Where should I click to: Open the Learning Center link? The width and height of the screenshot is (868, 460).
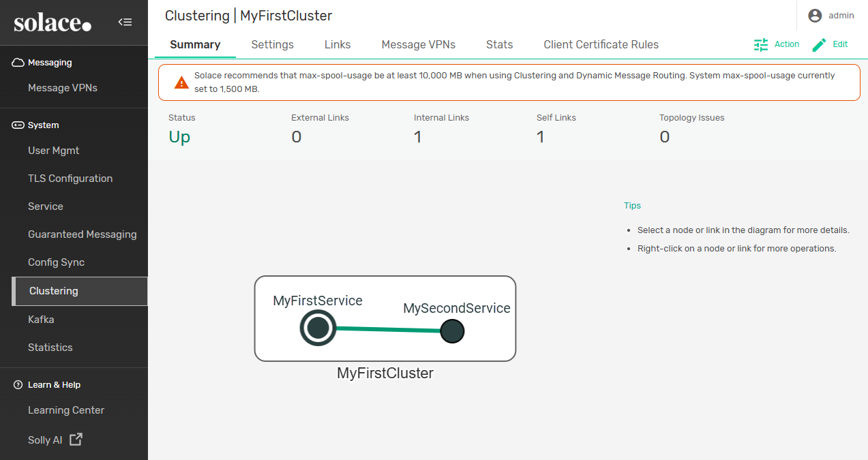66,410
